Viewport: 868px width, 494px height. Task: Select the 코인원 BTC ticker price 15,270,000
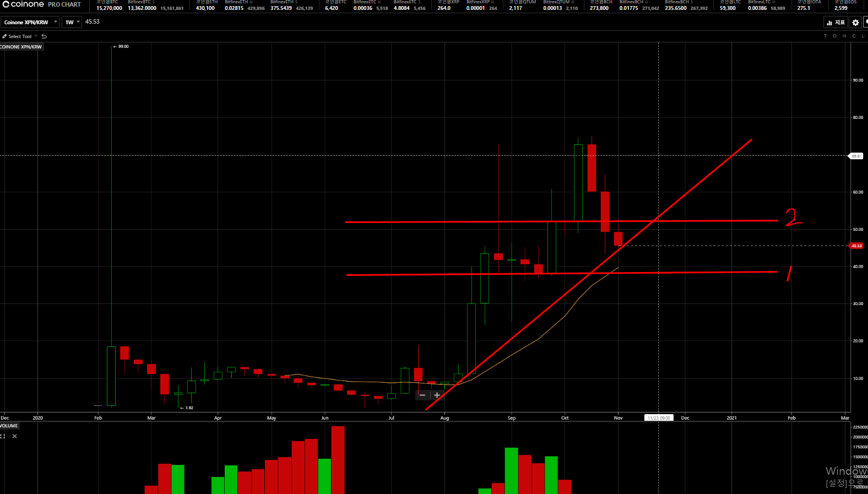point(109,8)
